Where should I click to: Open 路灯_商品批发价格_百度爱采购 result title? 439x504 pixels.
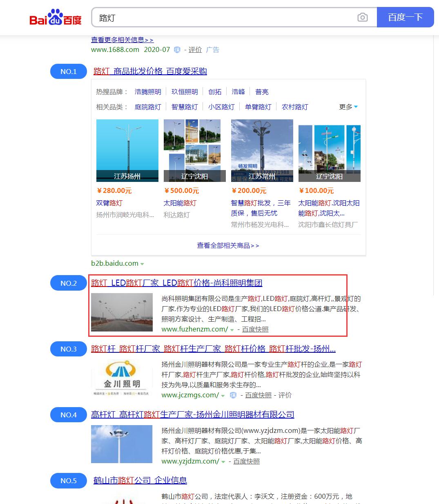(150, 71)
